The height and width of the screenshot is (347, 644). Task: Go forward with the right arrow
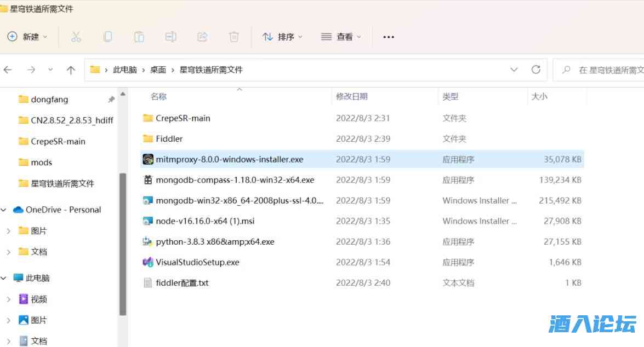(x=31, y=70)
